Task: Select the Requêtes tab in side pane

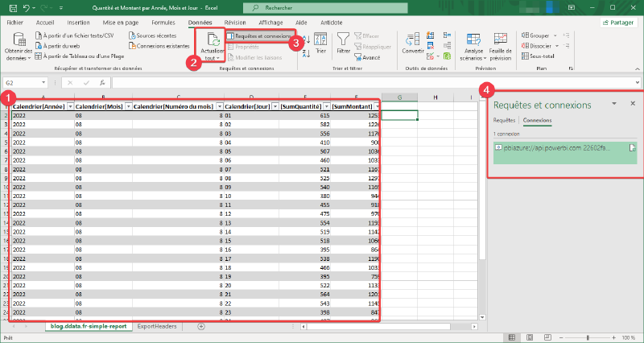Action: (504, 120)
